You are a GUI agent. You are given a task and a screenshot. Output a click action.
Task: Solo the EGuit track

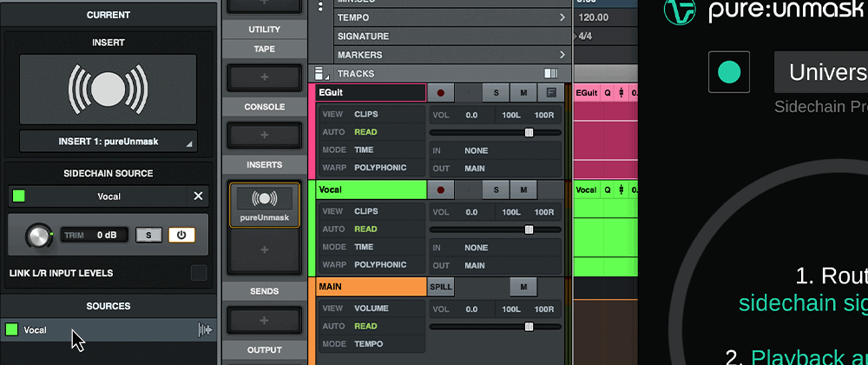[496, 92]
